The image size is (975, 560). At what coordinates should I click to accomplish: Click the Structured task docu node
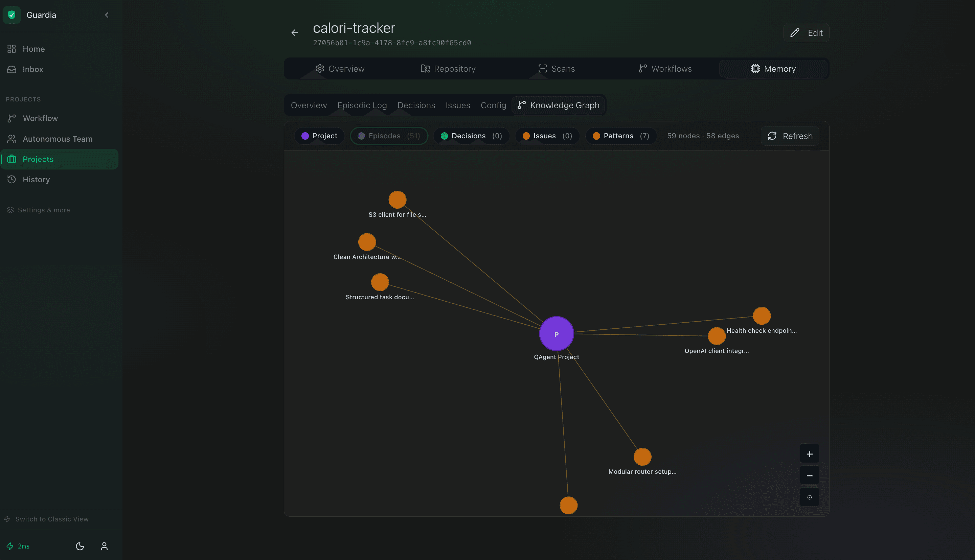click(380, 282)
